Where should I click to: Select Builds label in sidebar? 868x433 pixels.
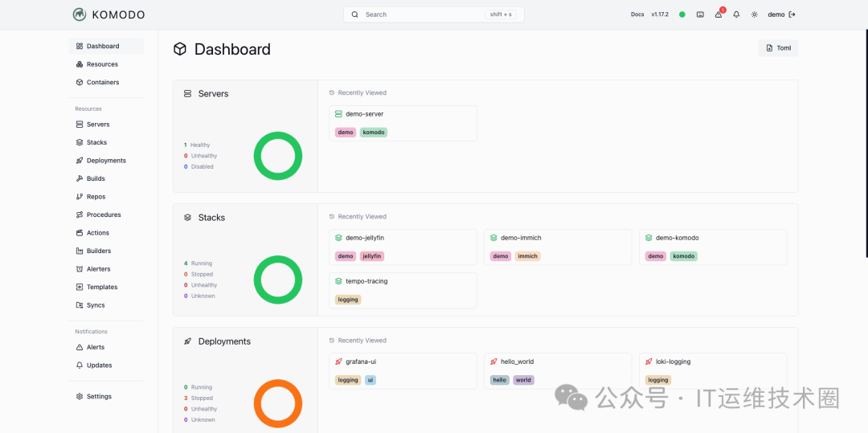(x=96, y=178)
